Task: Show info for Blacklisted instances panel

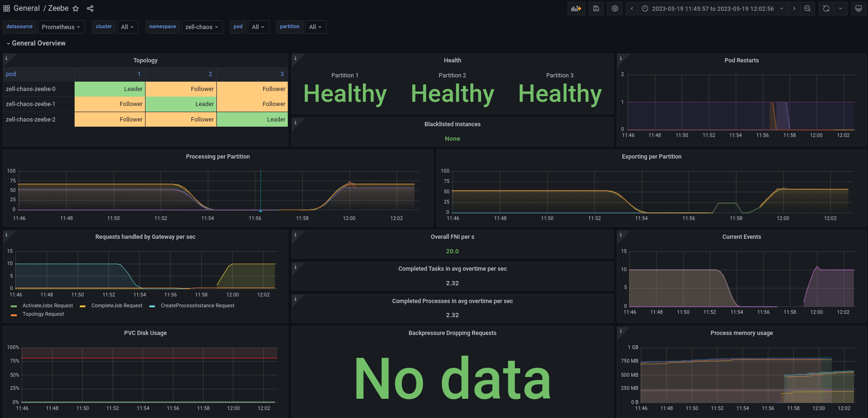Action: (295, 122)
